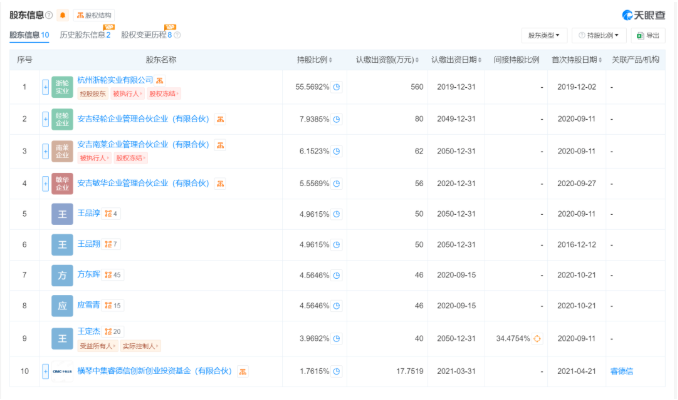Viewport: 678px width, 400px height.
Task: Click pie chart icon next to 7.9385%
Action: click(336, 119)
